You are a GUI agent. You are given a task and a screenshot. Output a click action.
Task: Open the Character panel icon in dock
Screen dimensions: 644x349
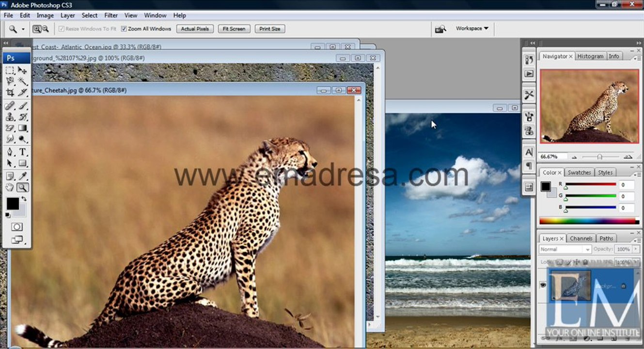(529, 152)
